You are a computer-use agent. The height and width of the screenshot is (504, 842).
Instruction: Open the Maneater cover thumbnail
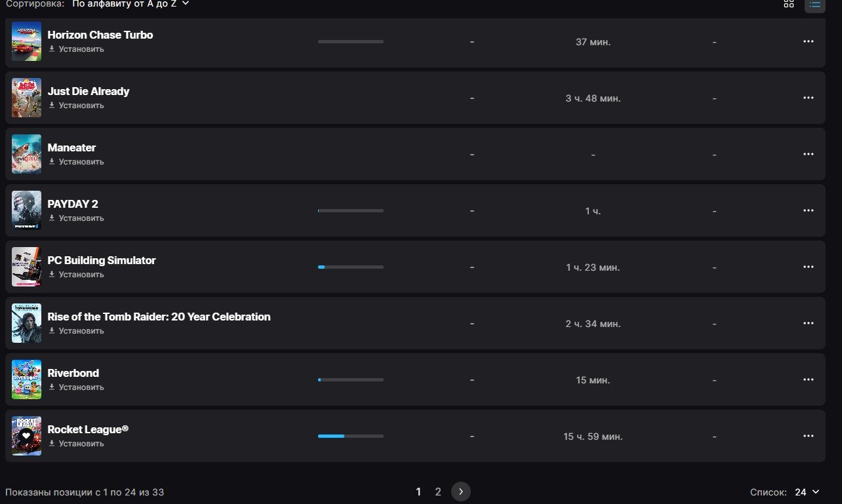(26, 154)
